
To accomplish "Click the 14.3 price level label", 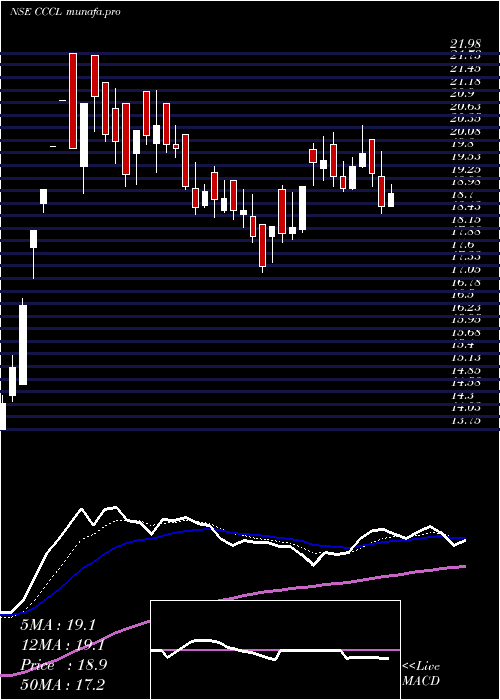I will [x=462, y=396].
